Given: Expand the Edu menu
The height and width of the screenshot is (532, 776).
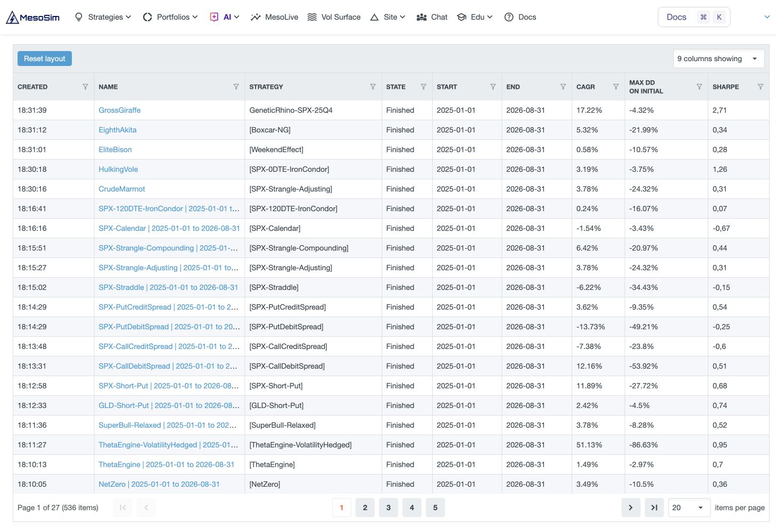Looking at the screenshot, I should click(x=475, y=17).
